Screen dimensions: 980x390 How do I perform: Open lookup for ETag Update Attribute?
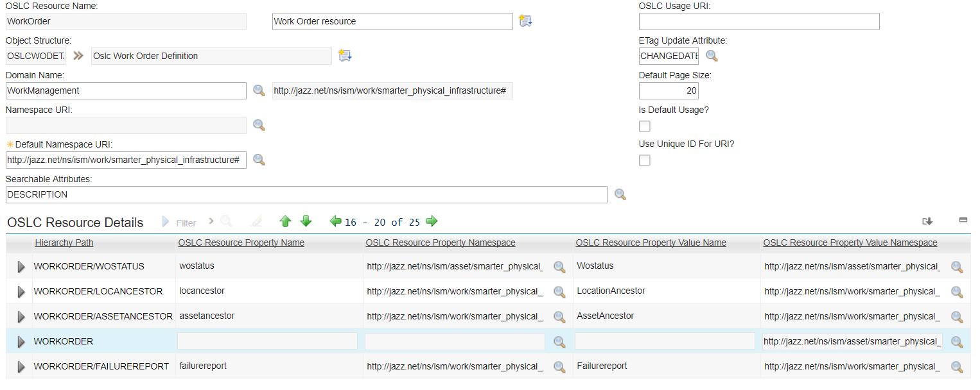(712, 56)
